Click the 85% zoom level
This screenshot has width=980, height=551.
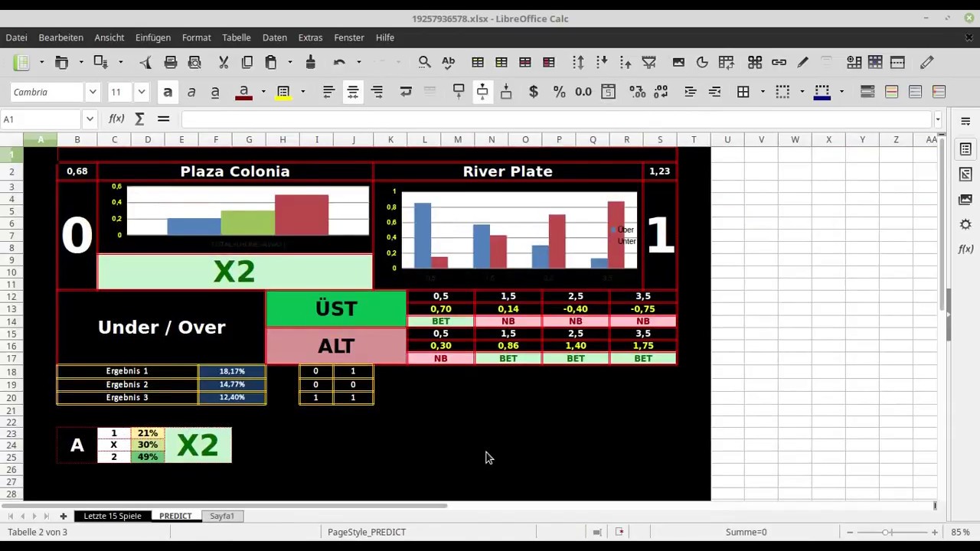(960, 532)
